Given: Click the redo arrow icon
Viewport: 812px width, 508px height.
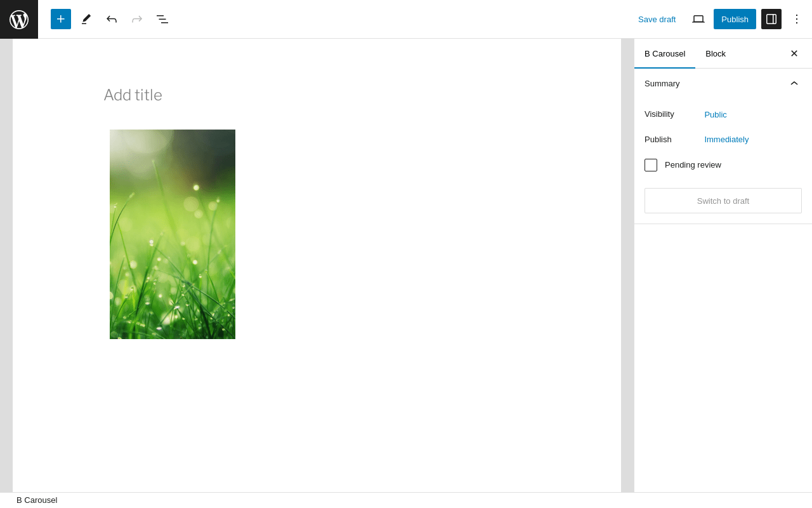Looking at the screenshot, I should pos(137,19).
